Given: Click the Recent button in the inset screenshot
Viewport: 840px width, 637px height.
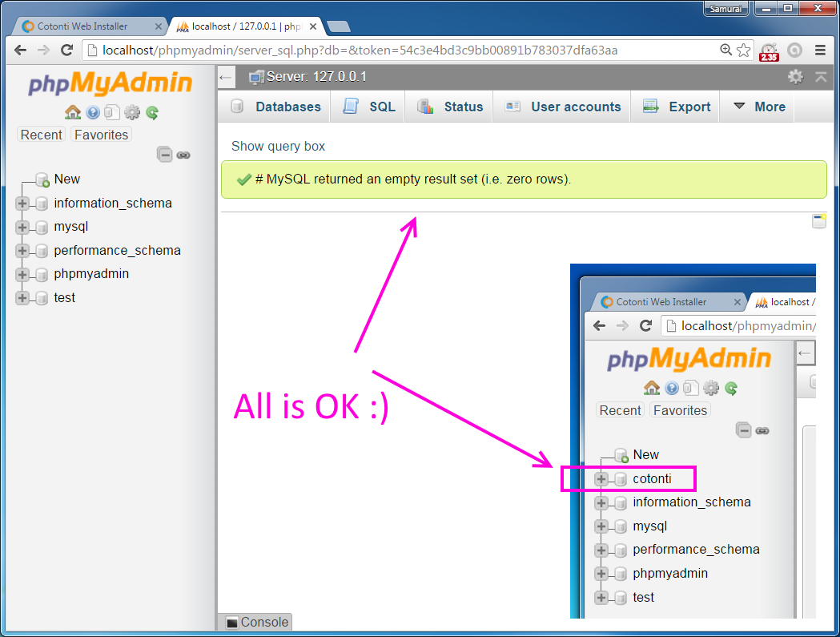Looking at the screenshot, I should (x=620, y=410).
